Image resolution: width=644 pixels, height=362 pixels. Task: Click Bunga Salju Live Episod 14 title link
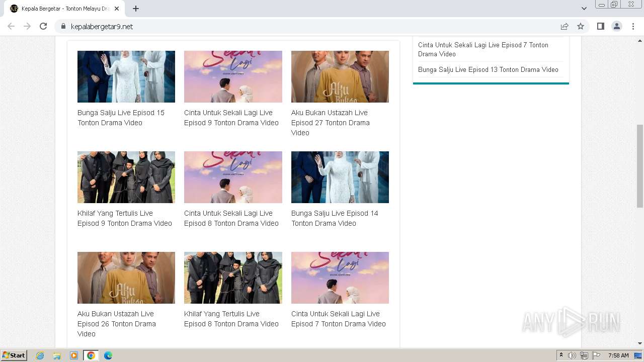(x=335, y=218)
